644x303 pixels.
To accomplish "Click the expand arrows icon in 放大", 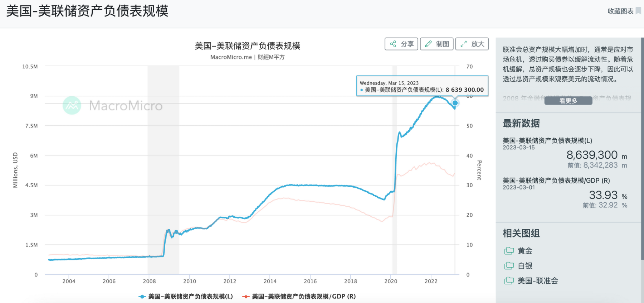I will tap(464, 44).
